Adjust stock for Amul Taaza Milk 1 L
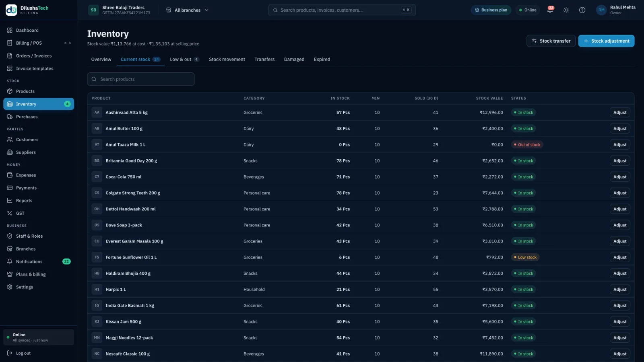This screenshot has width=644, height=362. coord(620,145)
